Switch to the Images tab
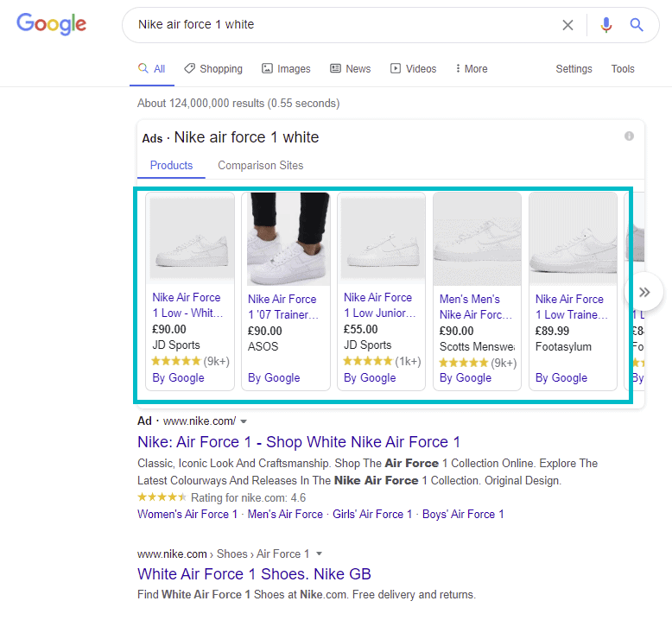Screen dimensions: 672x620 click(286, 69)
